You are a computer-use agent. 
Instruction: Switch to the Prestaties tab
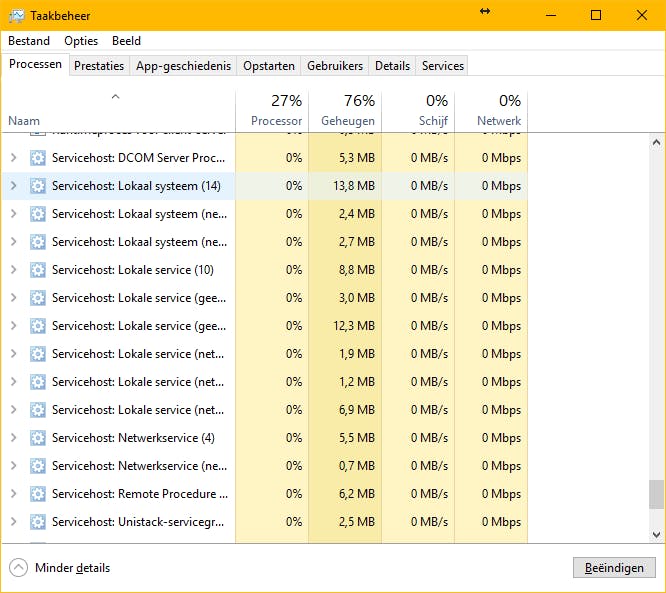(99, 66)
